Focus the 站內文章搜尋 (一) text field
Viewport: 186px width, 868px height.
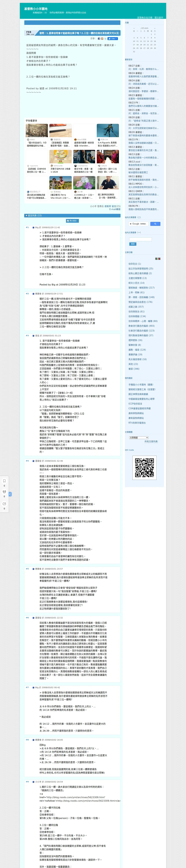click(x=140, y=239)
